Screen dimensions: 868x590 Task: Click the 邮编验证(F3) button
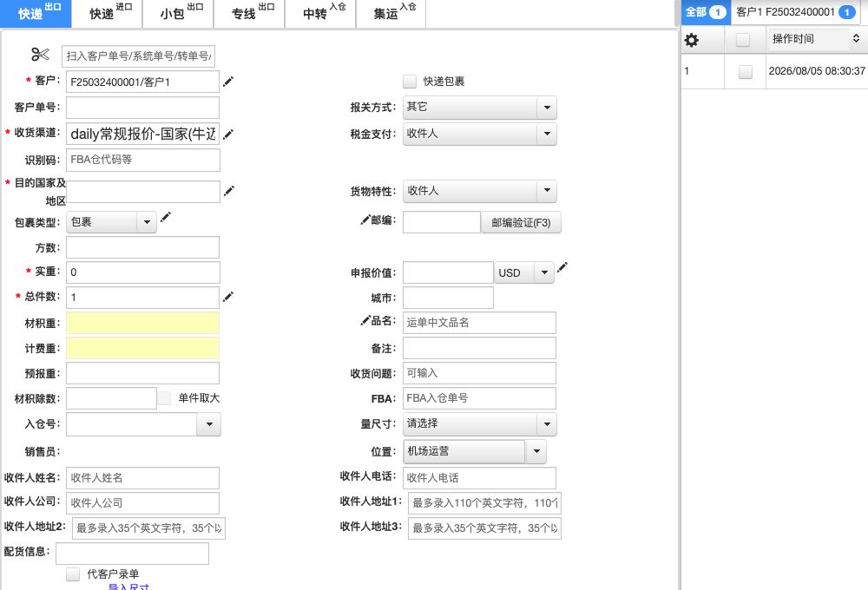pyautogui.click(x=521, y=222)
